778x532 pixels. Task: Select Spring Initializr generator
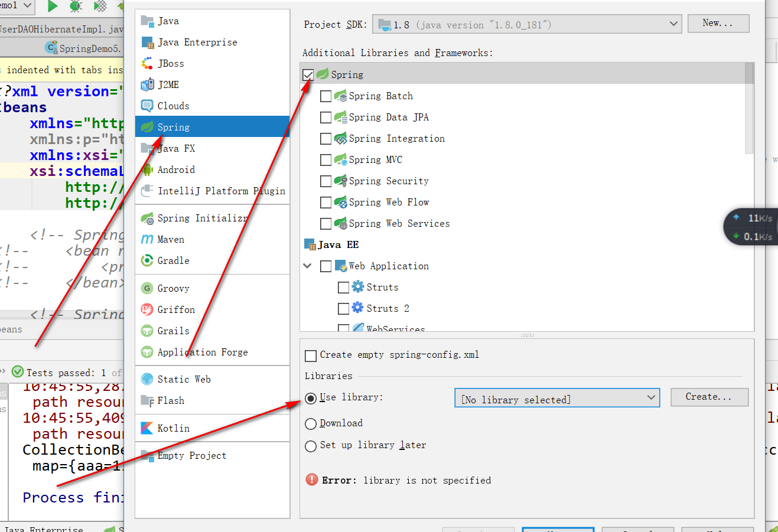tap(213, 218)
